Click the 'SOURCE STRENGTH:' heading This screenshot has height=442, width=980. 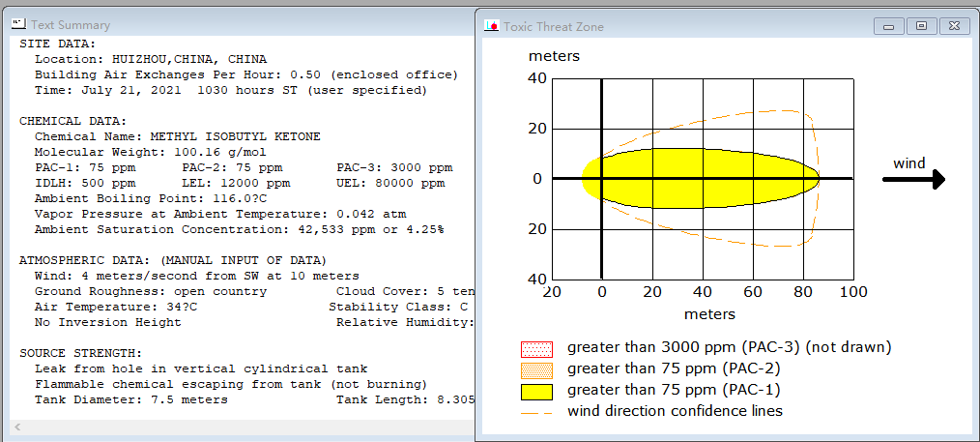coord(81,353)
